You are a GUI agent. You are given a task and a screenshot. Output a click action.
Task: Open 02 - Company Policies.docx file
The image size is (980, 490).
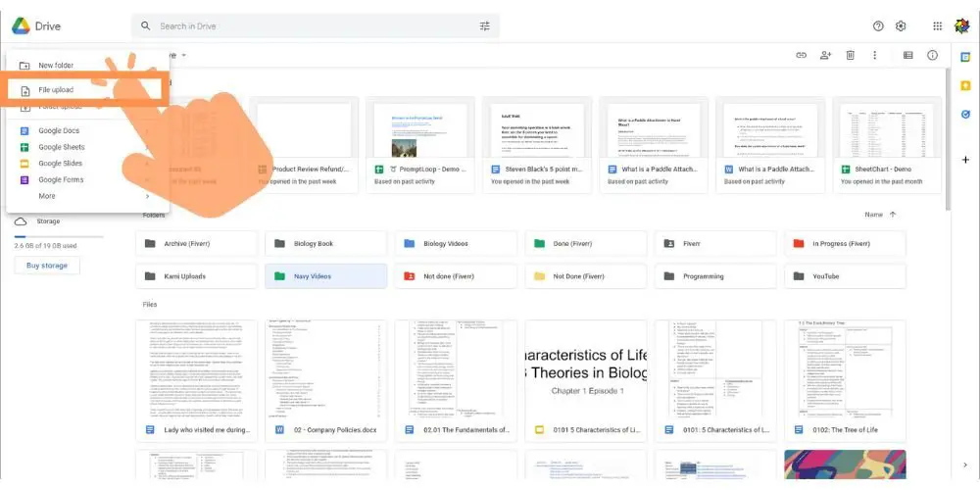tap(325, 381)
